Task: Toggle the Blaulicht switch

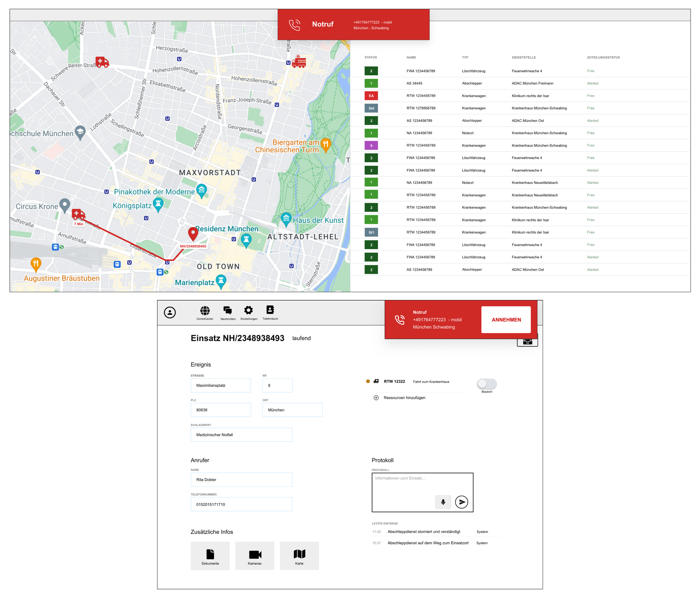Action: (x=486, y=384)
